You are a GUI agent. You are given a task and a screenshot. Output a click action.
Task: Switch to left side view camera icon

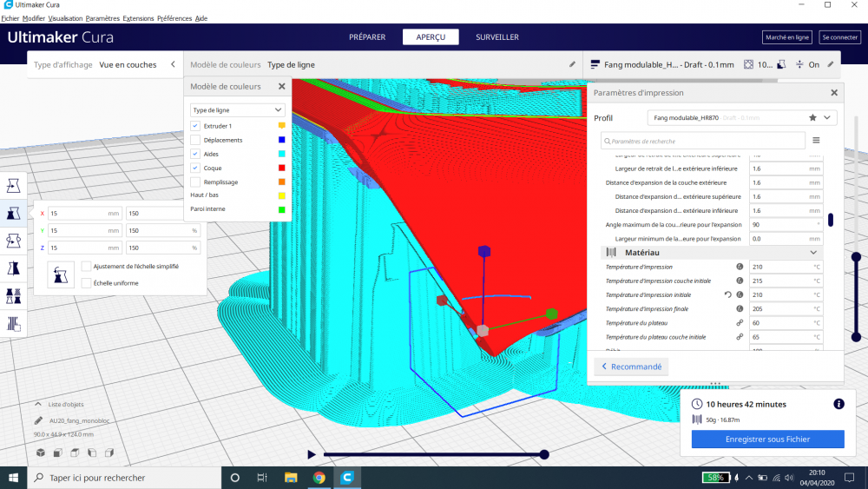[x=92, y=453]
